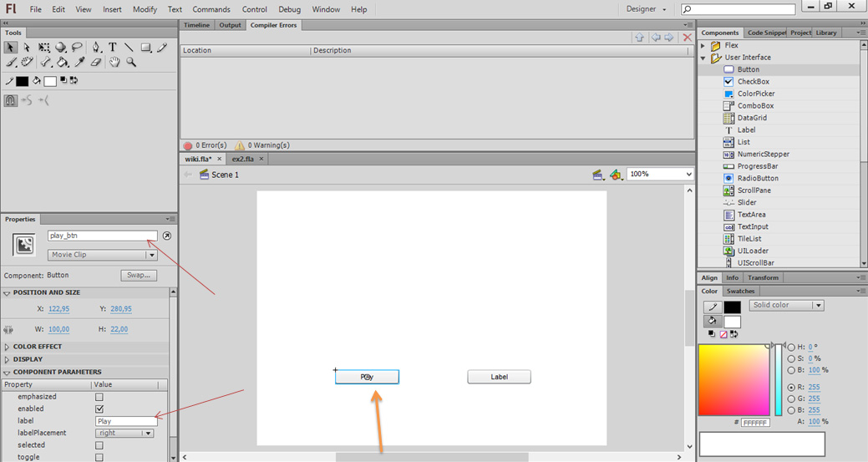Click the Swap... button

tap(139, 275)
